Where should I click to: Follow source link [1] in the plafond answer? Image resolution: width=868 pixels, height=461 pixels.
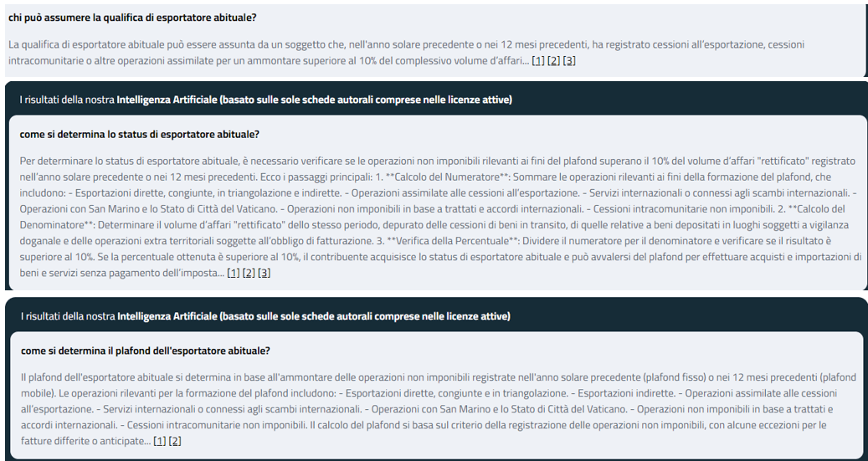pos(159,441)
